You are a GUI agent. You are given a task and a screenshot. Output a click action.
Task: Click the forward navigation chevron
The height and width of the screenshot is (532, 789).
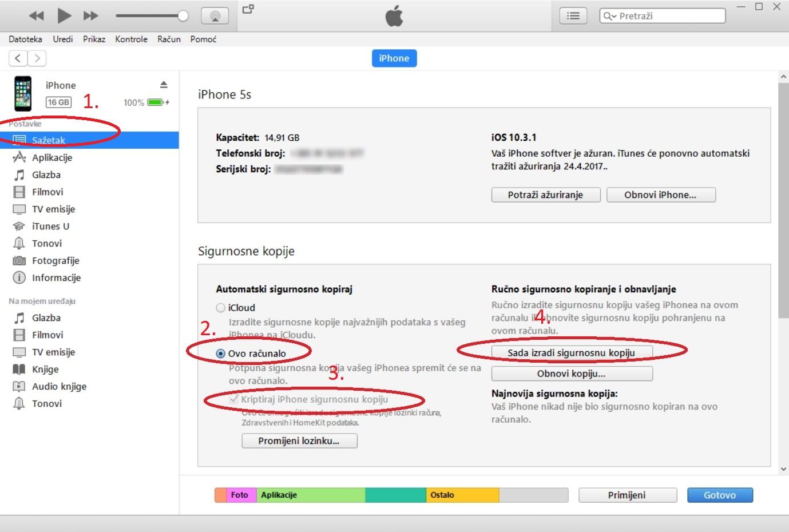coord(37,58)
